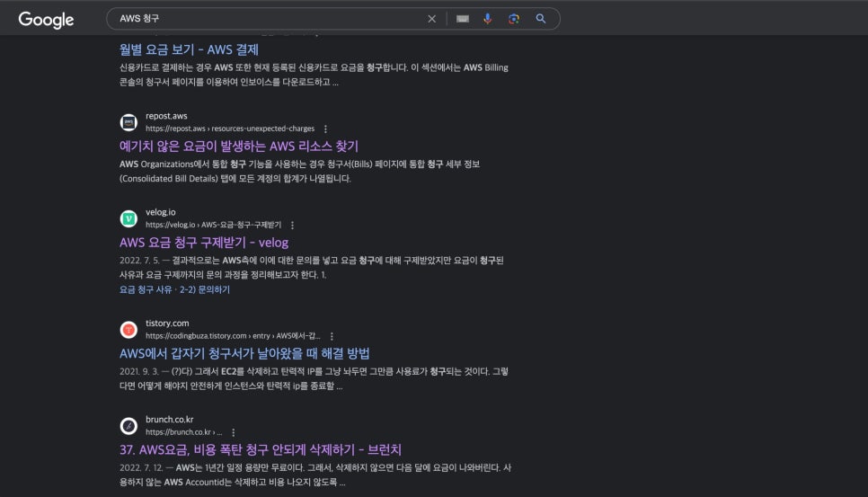Viewport: 868px width, 497px height.
Task: Search by image with Lens icon
Action: (x=514, y=19)
